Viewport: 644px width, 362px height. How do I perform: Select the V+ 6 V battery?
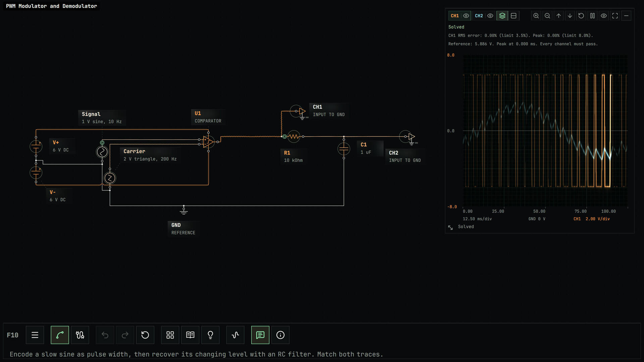click(x=36, y=146)
